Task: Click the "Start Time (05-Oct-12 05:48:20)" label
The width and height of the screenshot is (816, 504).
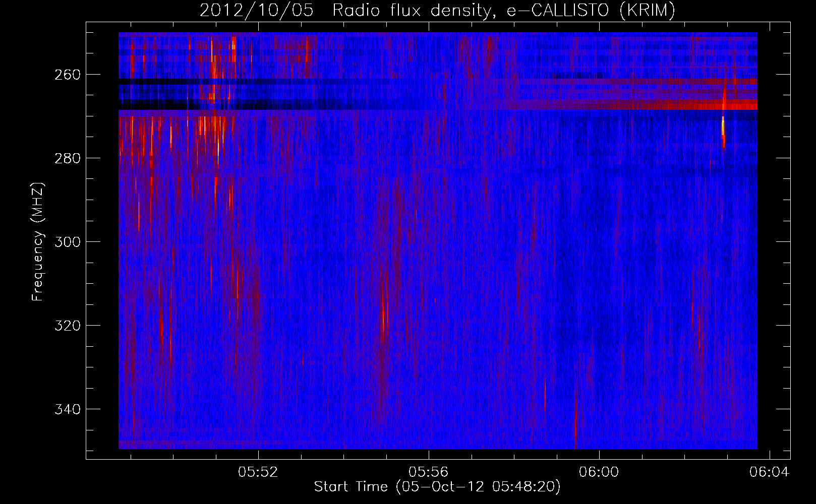Action: pyautogui.click(x=437, y=487)
